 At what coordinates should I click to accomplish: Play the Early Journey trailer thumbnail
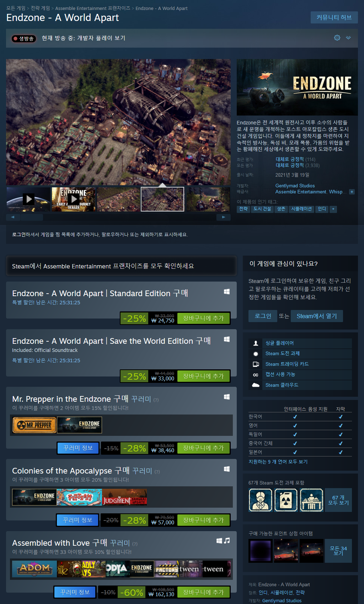tap(74, 199)
